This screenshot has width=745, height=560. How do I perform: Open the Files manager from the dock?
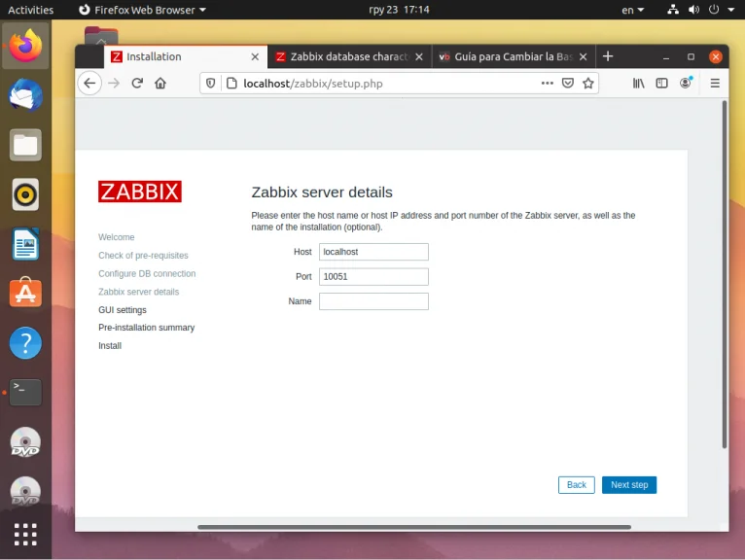[25, 145]
